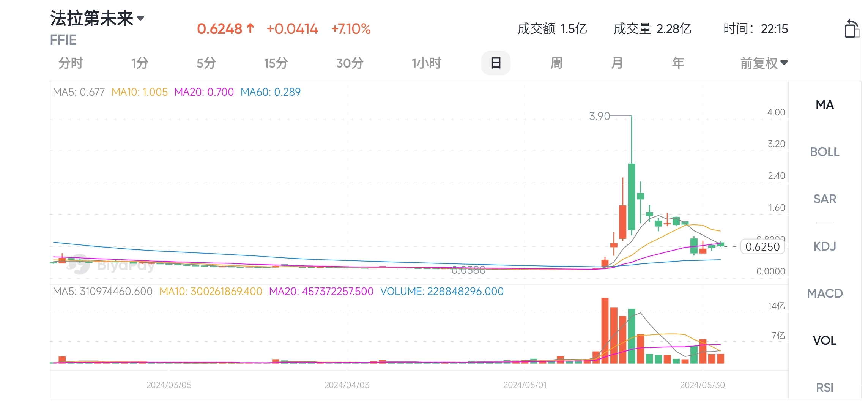Select the 15分 interval tab

(x=276, y=63)
